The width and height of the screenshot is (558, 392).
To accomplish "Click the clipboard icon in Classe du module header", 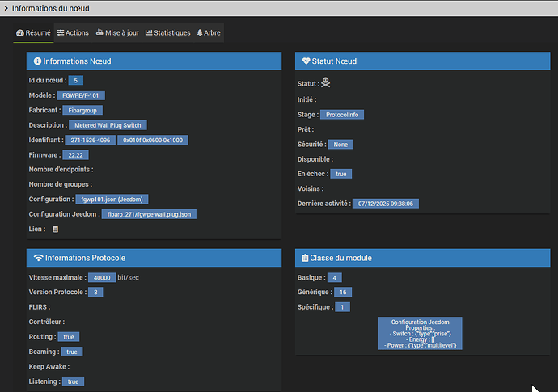I will click(x=305, y=258).
